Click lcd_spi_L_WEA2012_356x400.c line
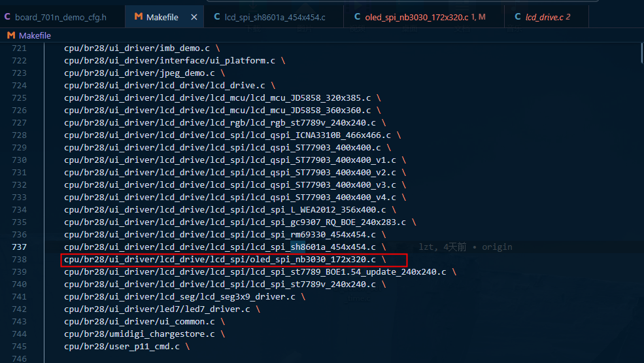The image size is (644, 363). point(230,210)
